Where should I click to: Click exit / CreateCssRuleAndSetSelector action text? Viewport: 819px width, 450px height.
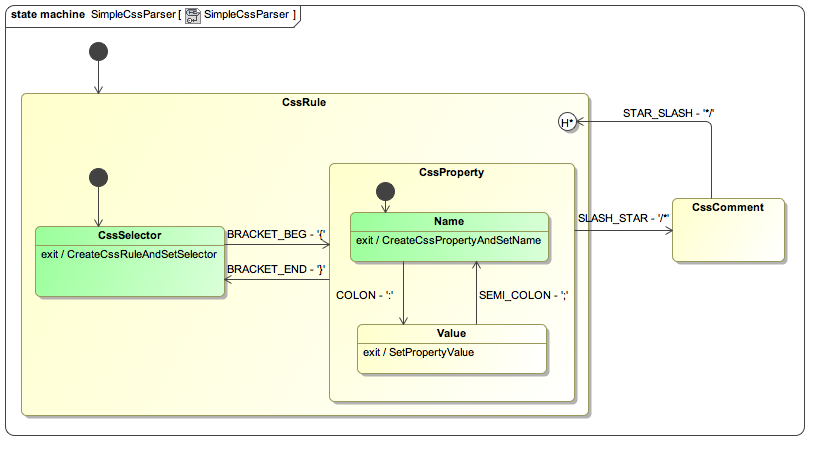tap(129, 254)
